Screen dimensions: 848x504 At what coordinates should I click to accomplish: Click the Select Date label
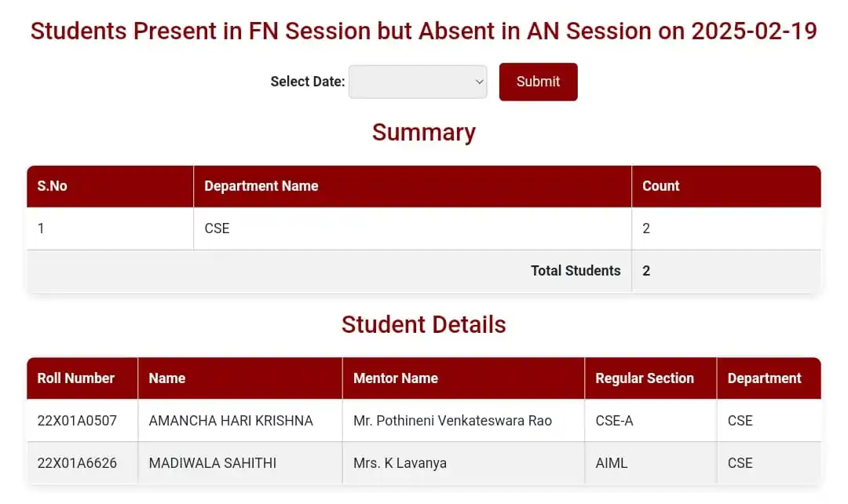(x=307, y=82)
